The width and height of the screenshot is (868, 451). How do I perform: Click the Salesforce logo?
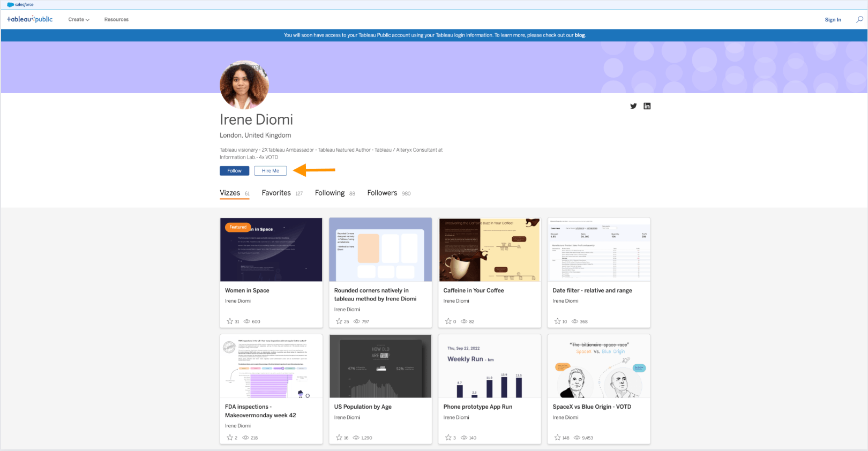[x=20, y=4]
